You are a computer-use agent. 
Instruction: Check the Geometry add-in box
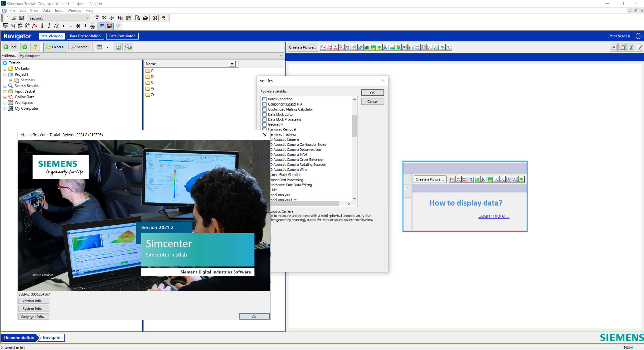pos(264,124)
